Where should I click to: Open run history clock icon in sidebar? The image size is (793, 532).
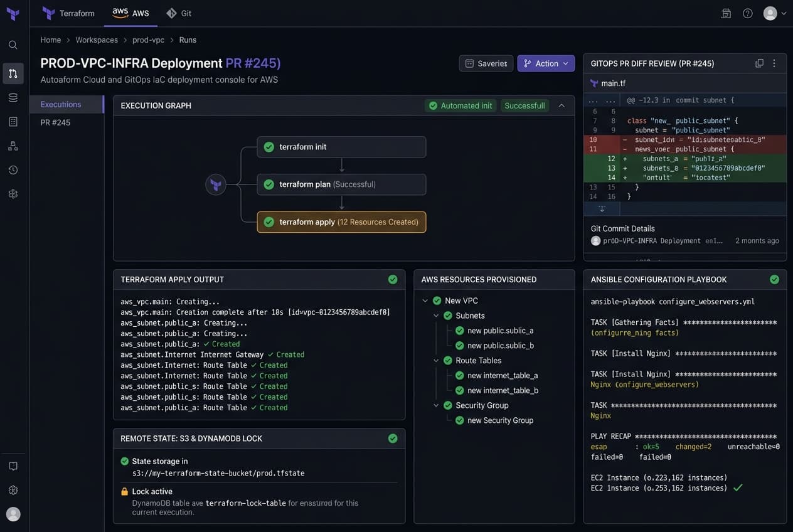coord(13,170)
